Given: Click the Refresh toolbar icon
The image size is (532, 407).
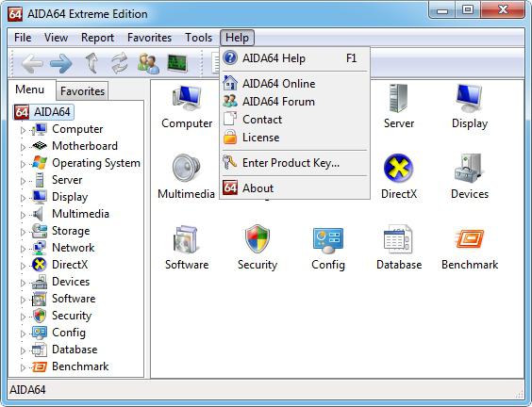Looking at the screenshot, I should (x=120, y=63).
